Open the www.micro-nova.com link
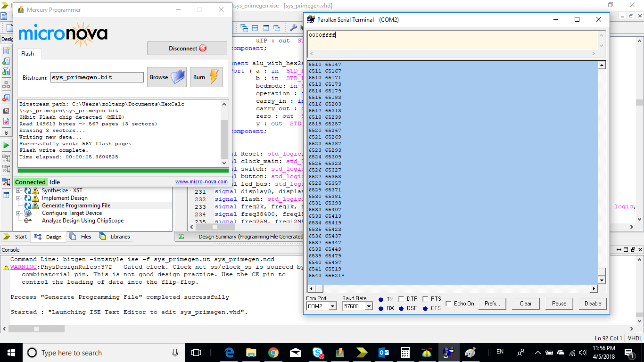 point(201,181)
